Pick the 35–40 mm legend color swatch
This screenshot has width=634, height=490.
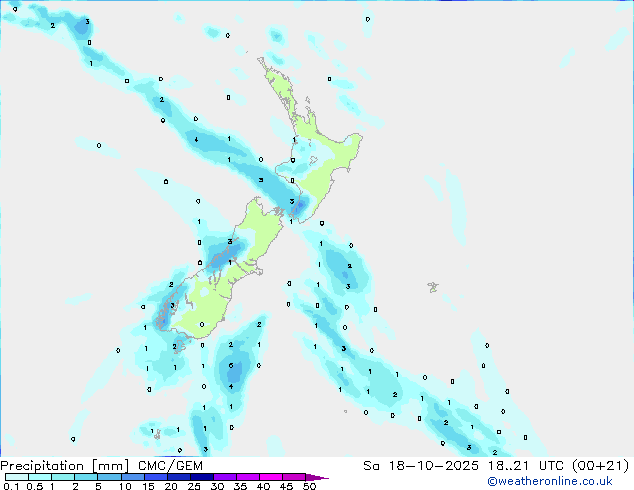[248, 477]
